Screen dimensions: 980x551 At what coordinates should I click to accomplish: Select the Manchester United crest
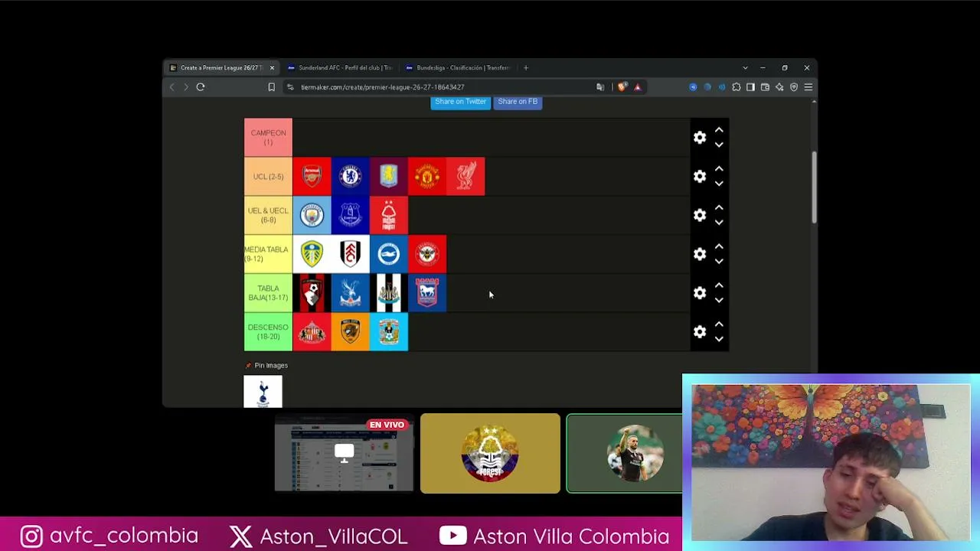[x=427, y=177]
